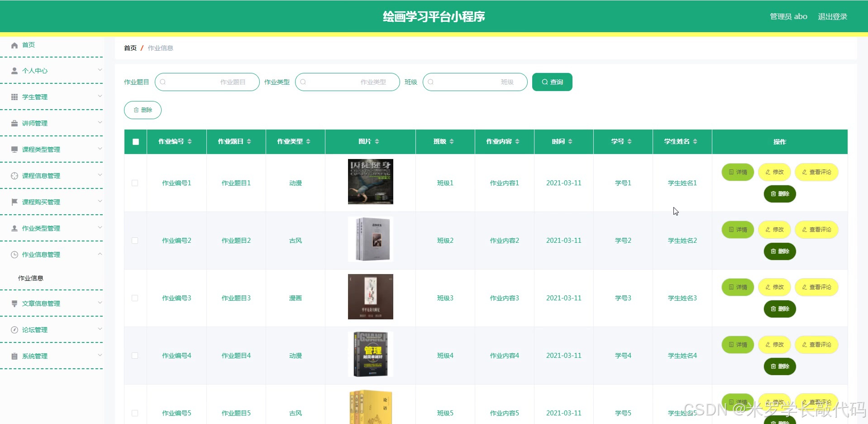Focus the 作业题目 search input
Viewport: 868px width, 424px height.
point(207,82)
